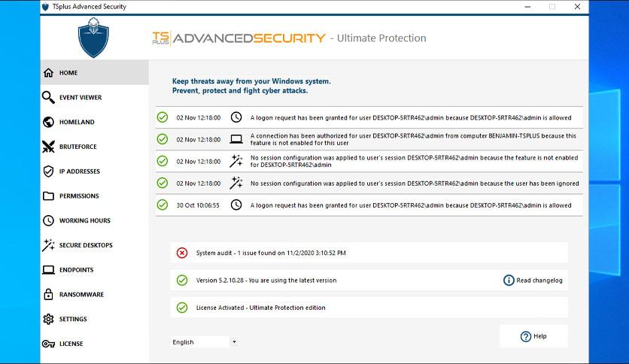Viewport: 629px width, 364px height.
Task: Select the License Activated status row
Action: pos(369,308)
